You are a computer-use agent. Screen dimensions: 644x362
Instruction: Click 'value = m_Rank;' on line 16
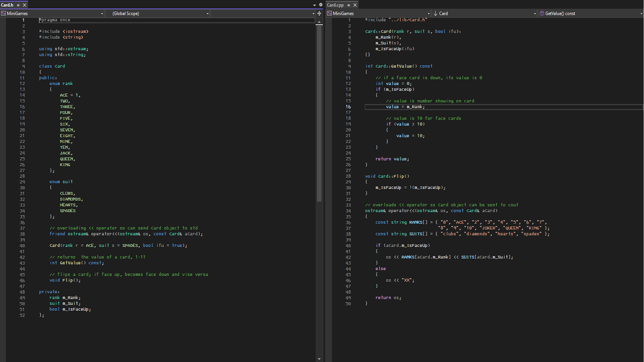pos(405,107)
